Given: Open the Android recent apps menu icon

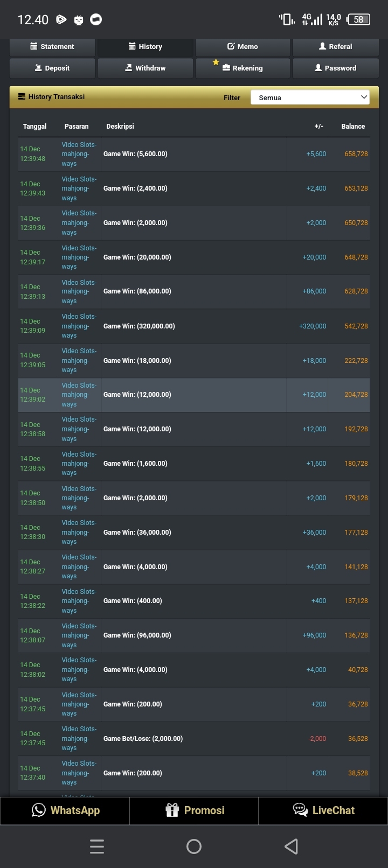Looking at the screenshot, I should click(x=97, y=846).
